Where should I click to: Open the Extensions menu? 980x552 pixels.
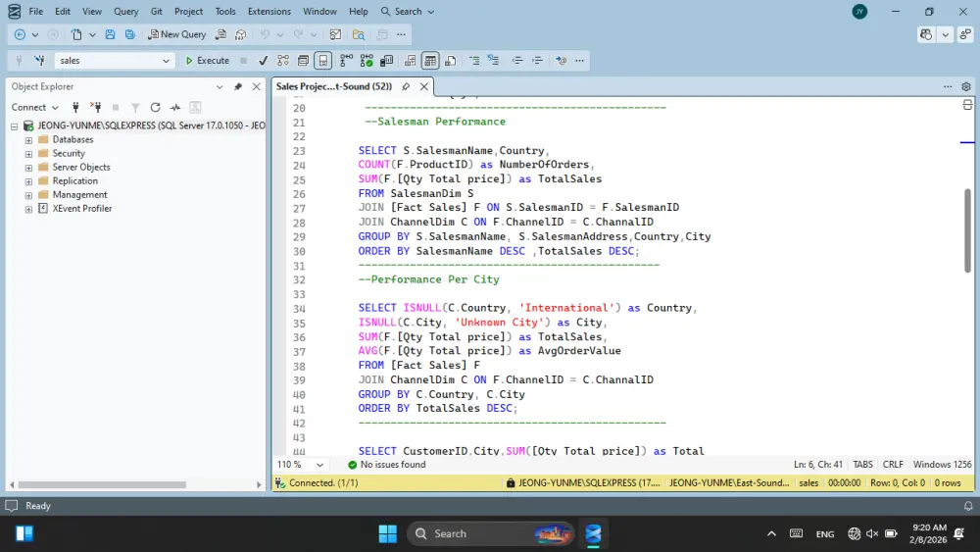click(269, 11)
